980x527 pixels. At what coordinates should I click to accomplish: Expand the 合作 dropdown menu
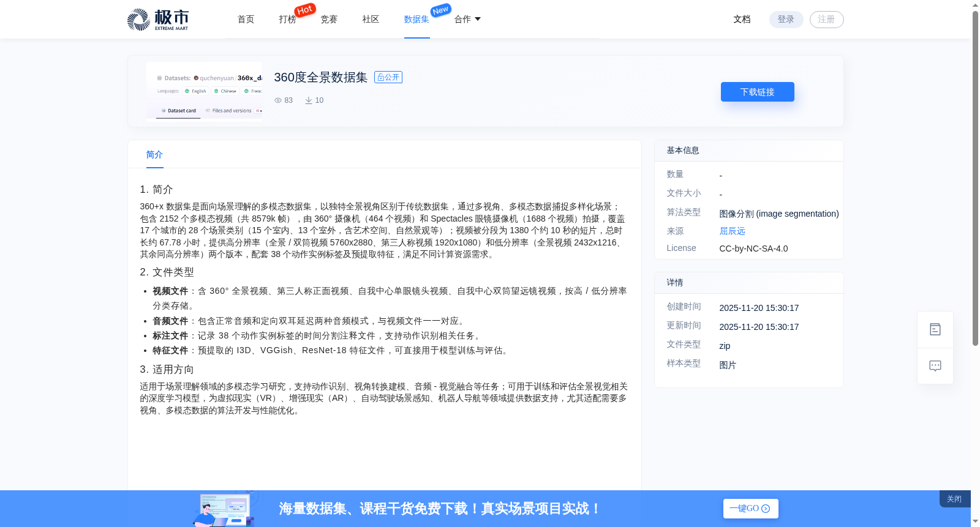pyautogui.click(x=467, y=20)
